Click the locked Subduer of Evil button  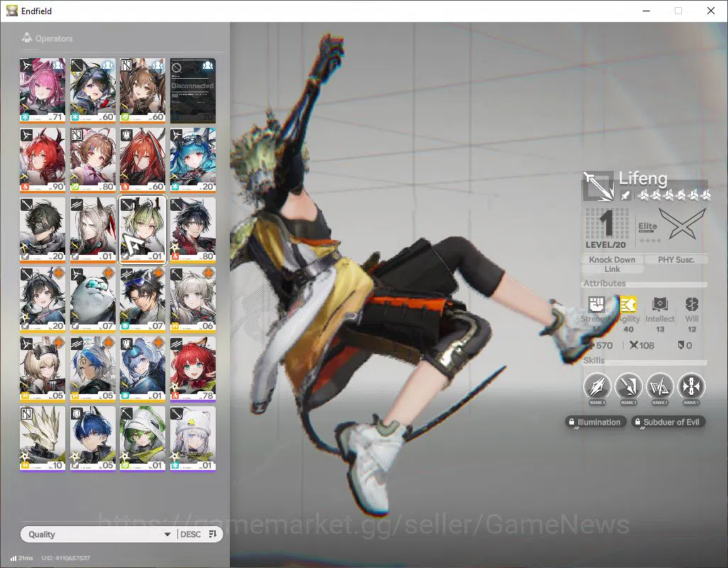pyautogui.click(x=668, y=422)
